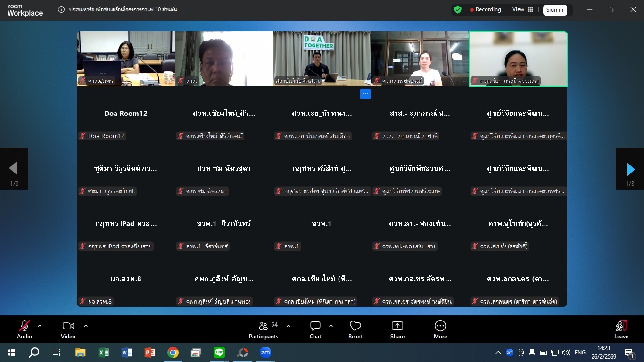Expand the Chat options arrow
Viewport: 644px width, 362px height.
(x=331, y=326)
